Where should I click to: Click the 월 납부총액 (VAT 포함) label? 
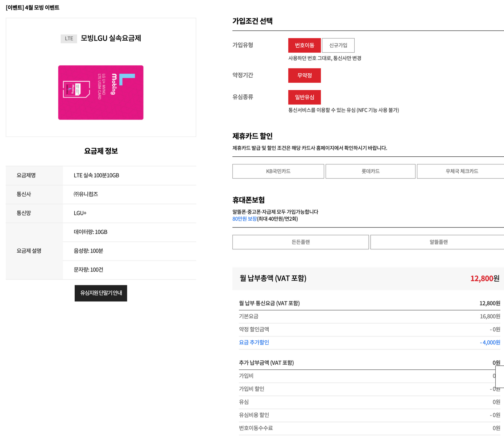point(273,278)
